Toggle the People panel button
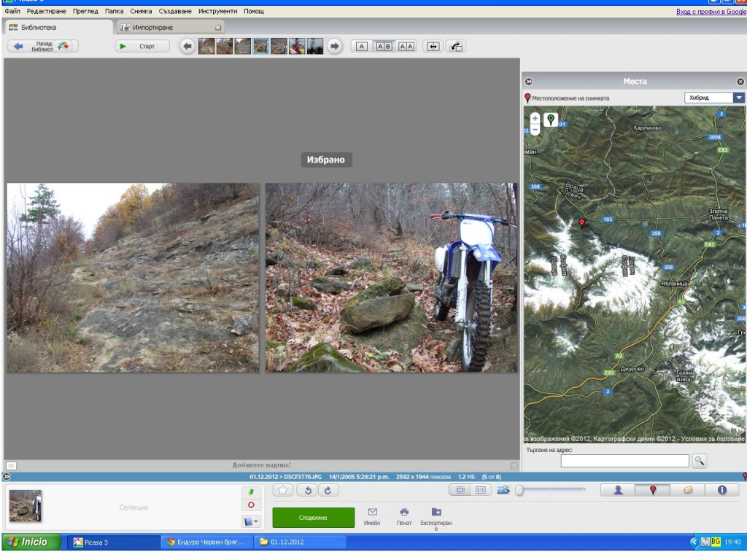 [618, 490]
